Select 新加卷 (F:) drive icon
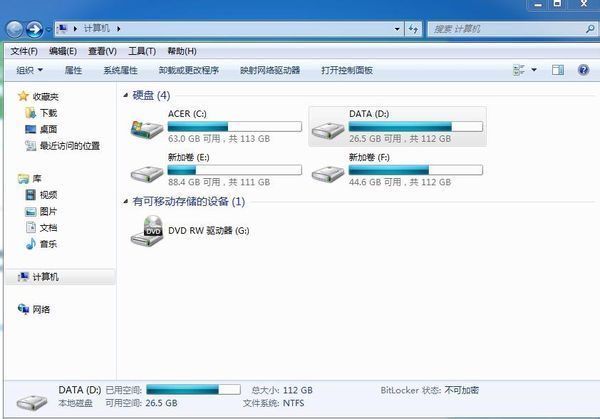 point(328,174)
